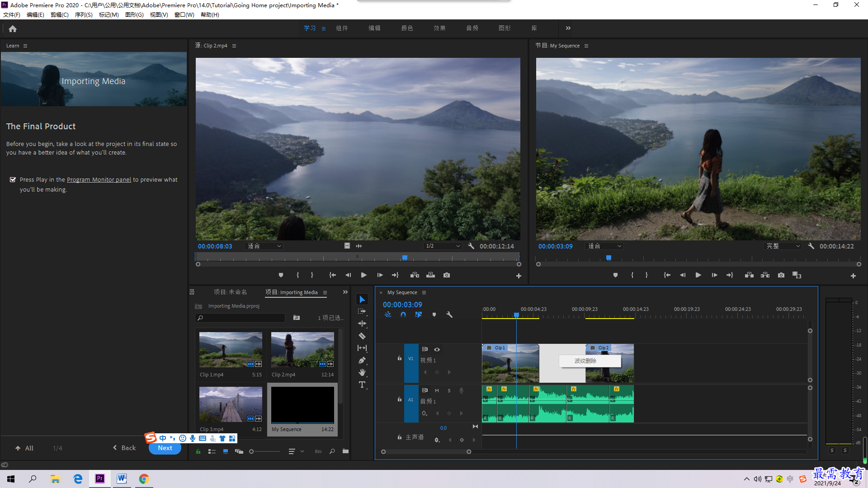The width and height of the screenshot is (868, 488).
Task: Click Export Frame camera in Program Monitor
Action: [x=781, y=275]
